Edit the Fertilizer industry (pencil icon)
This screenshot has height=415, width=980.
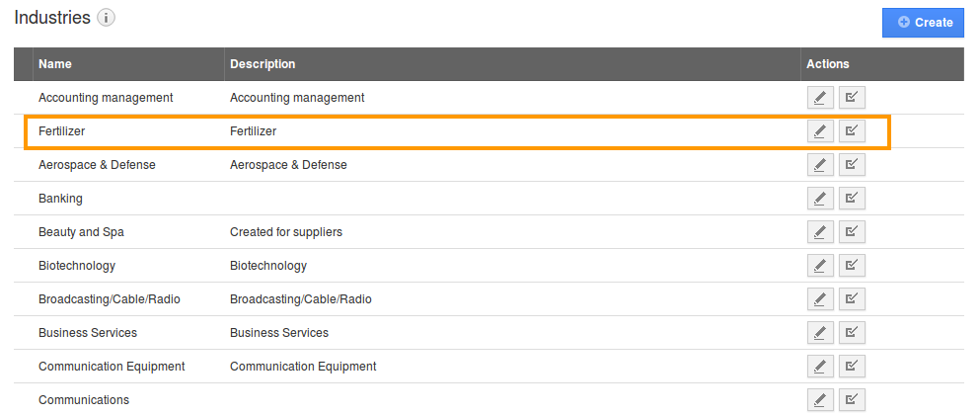820,131
